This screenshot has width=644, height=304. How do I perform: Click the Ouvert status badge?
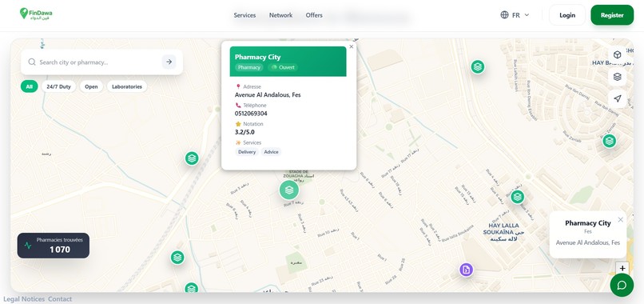283,67
